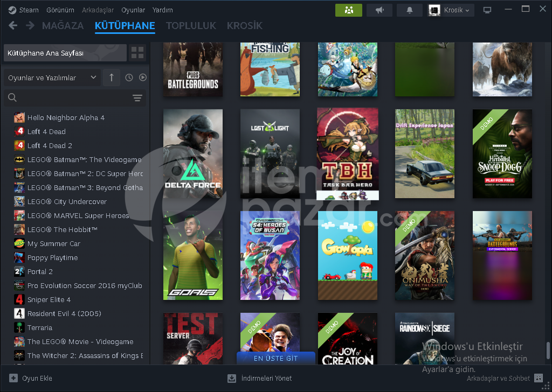This screenshot has height=392, width=552.
Task: Open the Delta Force game cover
Action: click(193, 153)
